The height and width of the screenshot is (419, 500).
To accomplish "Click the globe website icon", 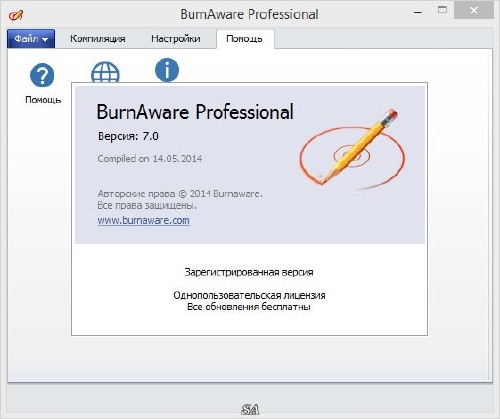I will coord(105,72).
